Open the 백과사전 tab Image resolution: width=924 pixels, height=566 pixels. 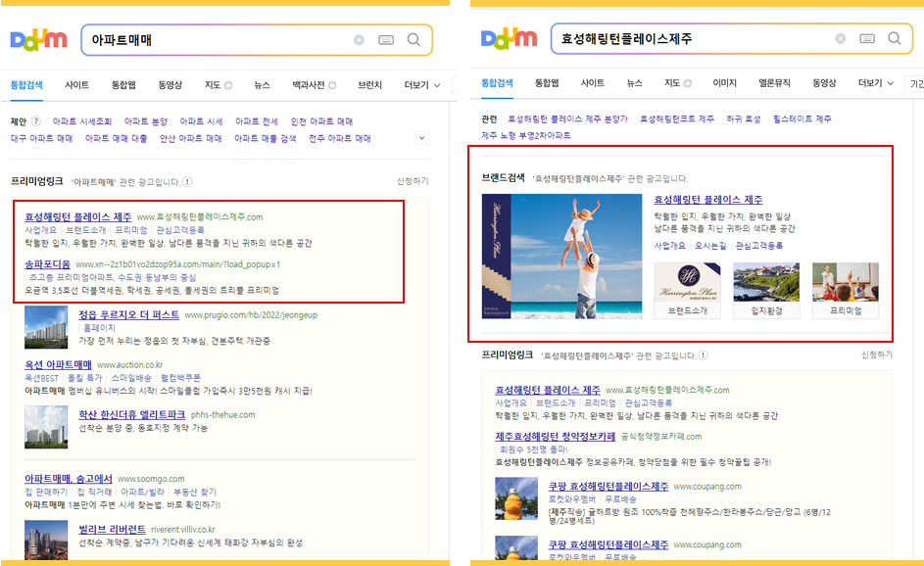click(x=309, y=85)
